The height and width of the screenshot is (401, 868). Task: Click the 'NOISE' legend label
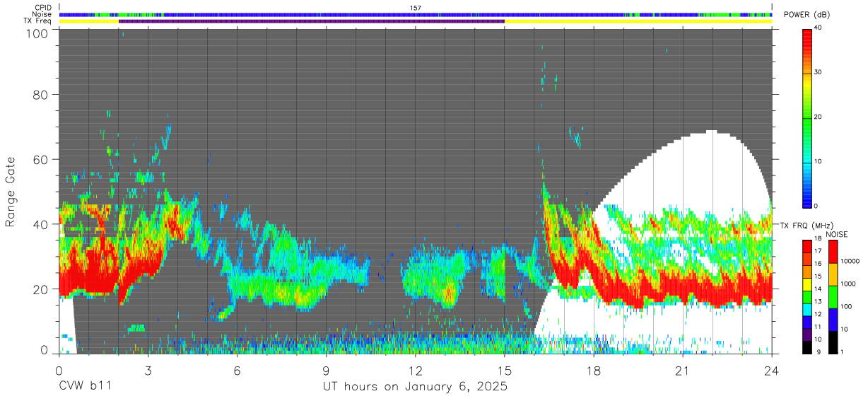tap(837, 234)
